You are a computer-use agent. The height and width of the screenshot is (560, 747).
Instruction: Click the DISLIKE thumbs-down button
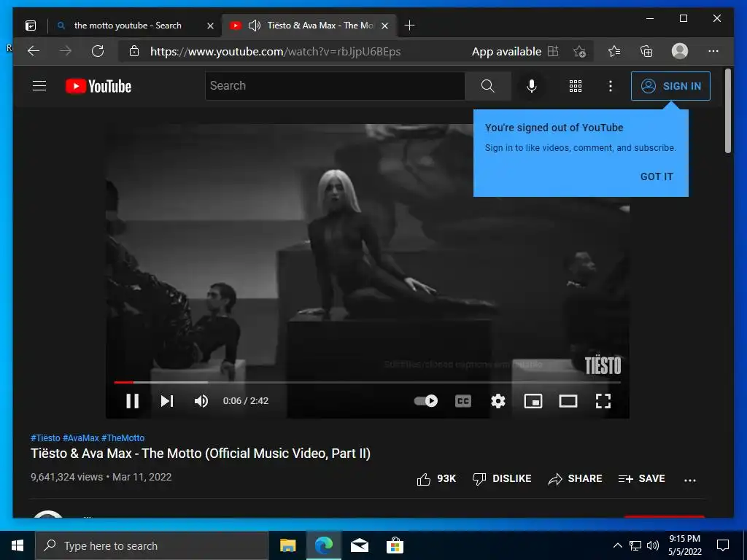pyautogui.click(x=502, y=478)
